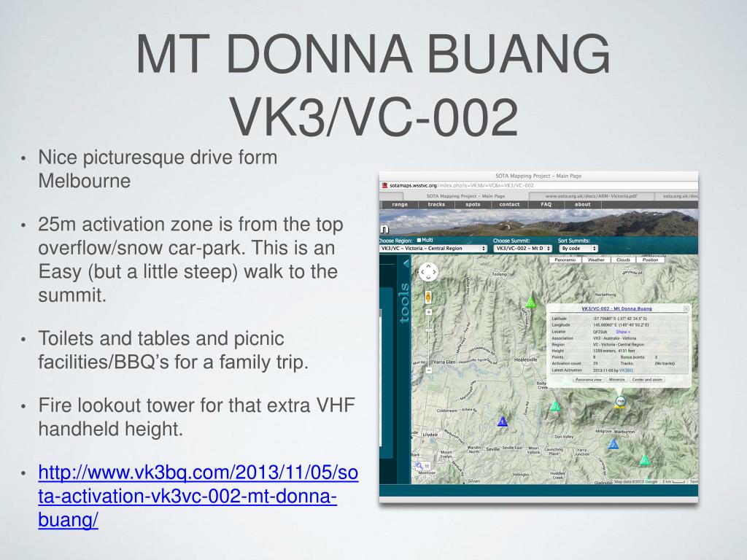
Task: Tick the Multi region checkbox
Action: [x=419, y=241]
